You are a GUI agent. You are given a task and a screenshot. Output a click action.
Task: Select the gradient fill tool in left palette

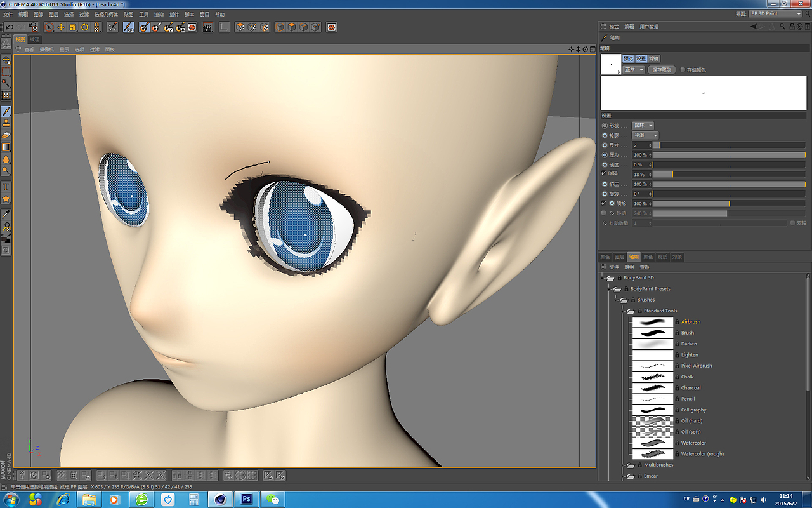click(6, 147)
